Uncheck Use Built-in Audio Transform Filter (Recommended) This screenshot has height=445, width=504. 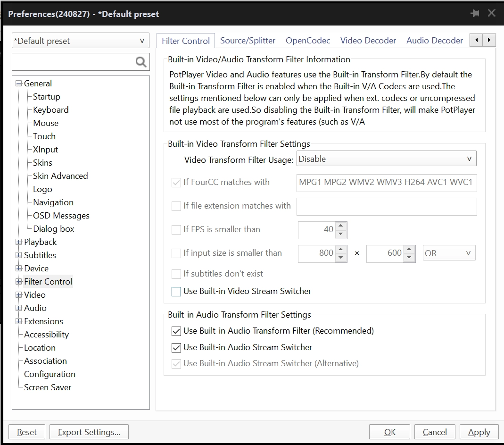(176, 331)
